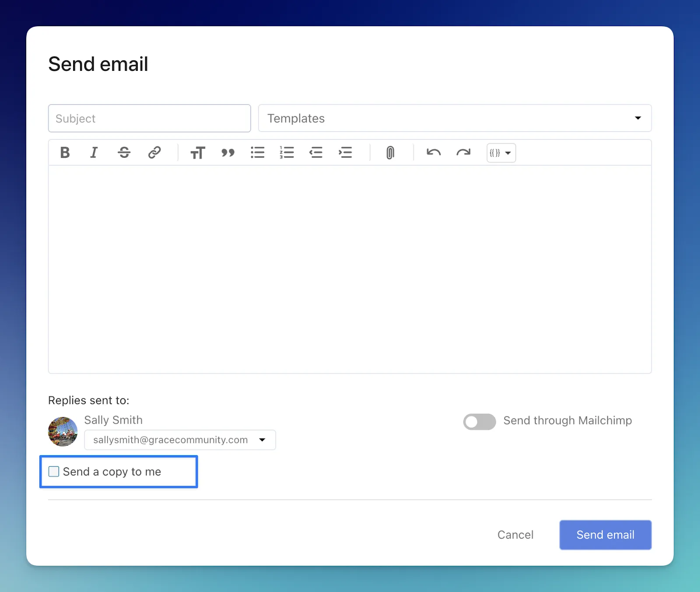Expand the merge variables curly-brace dropdown
This screenshot has width=700, height=592.
[501, 153]
